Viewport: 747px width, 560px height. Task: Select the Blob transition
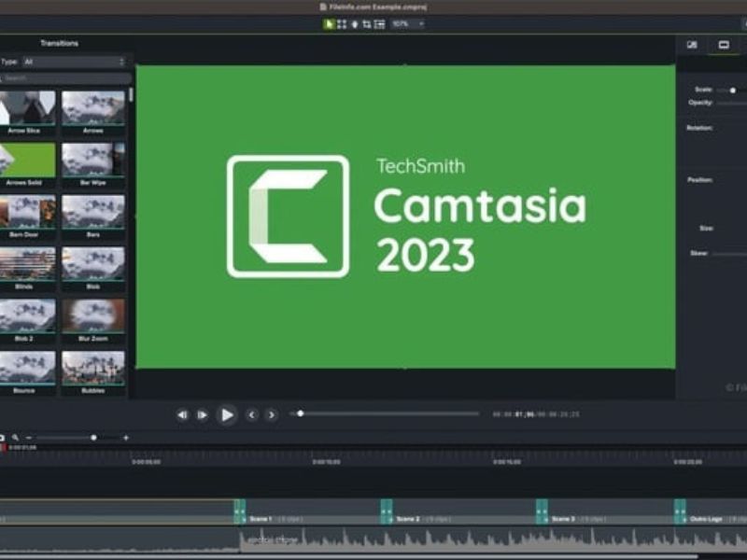93,268
